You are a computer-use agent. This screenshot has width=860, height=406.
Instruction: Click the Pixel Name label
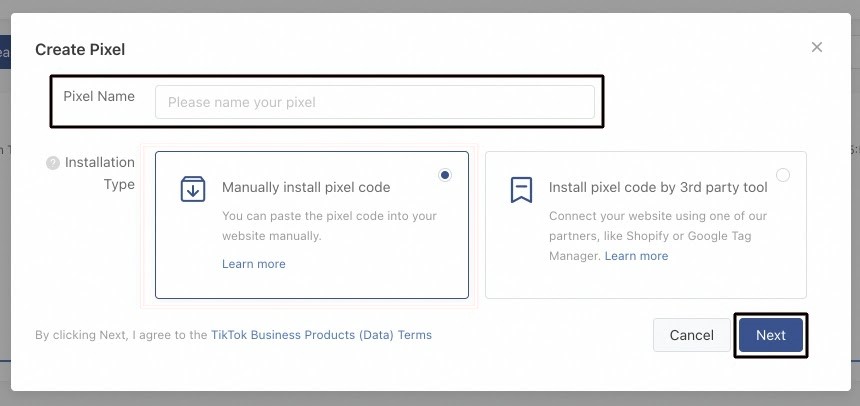pos(99,97)
